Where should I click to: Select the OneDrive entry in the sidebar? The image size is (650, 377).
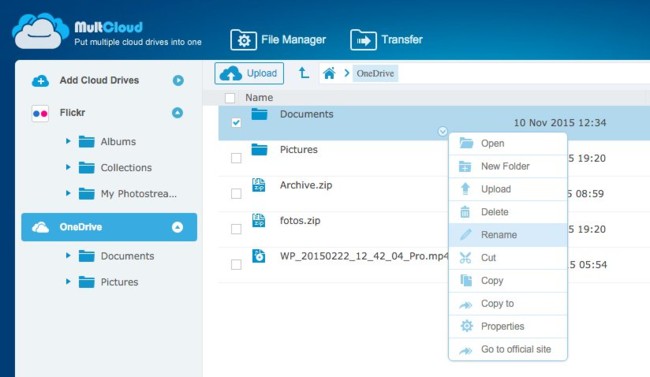click(x=109, y=227)
